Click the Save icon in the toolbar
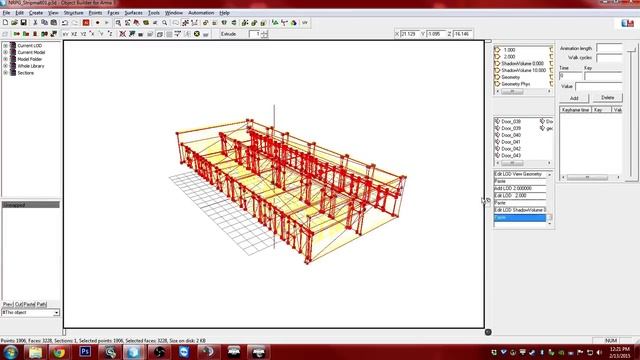 tap(24, 23)
